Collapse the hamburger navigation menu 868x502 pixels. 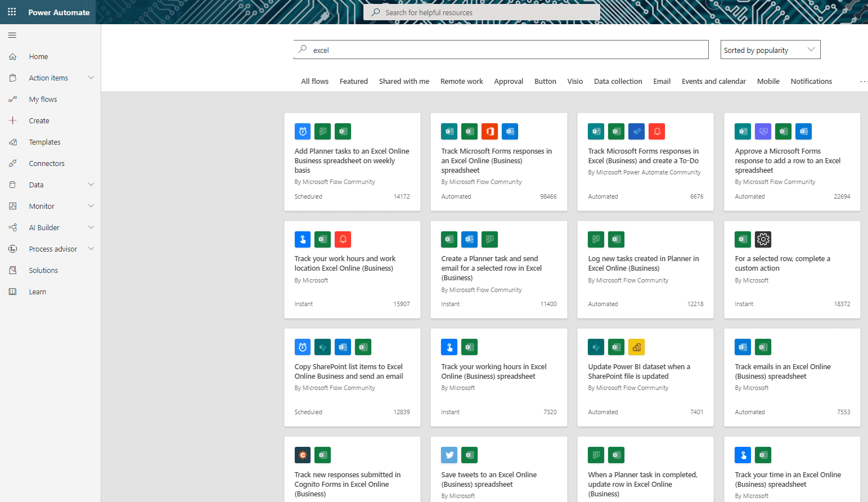point(12,35)
